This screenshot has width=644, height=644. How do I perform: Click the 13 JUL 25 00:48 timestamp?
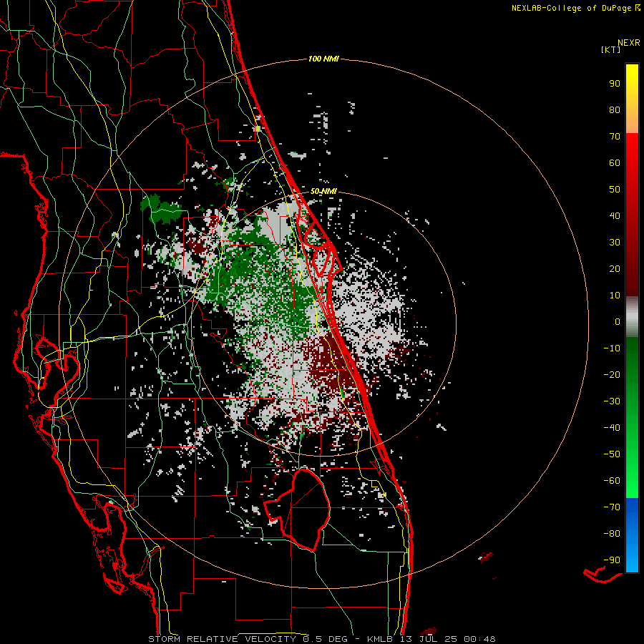coord(447,639)
